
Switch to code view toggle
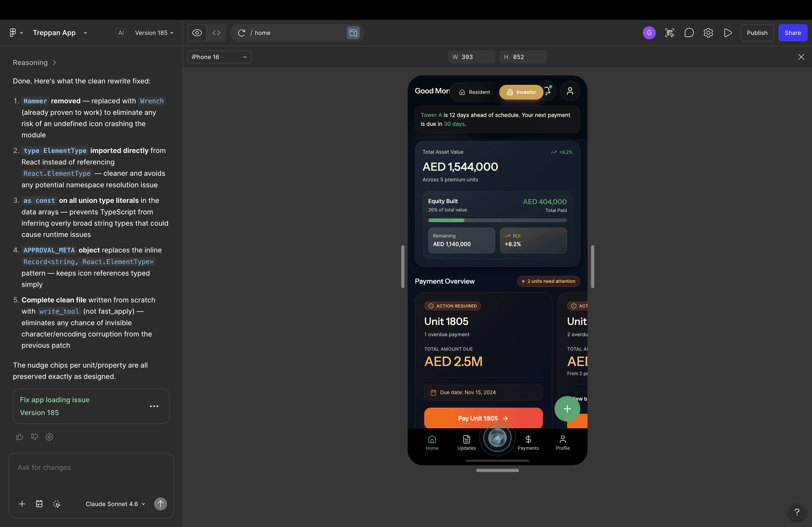pos(216,33)
